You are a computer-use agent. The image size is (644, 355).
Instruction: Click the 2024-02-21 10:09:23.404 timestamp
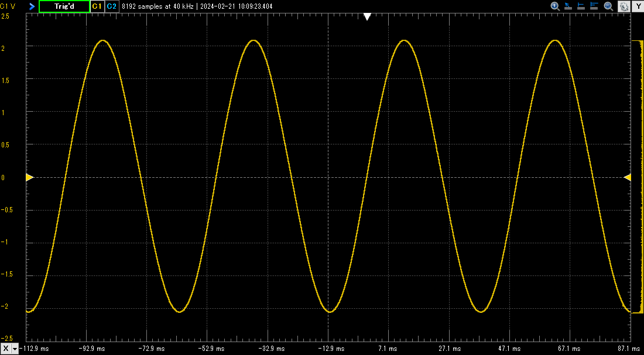pyautogui.click(x=236, y=6)
